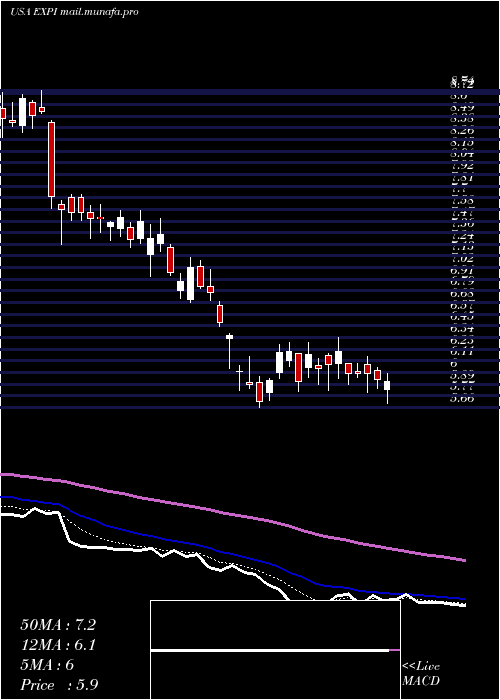The image size is (500, 700).
Task: Click the 8.04 price axis label
Action: (x=462, y=154)
